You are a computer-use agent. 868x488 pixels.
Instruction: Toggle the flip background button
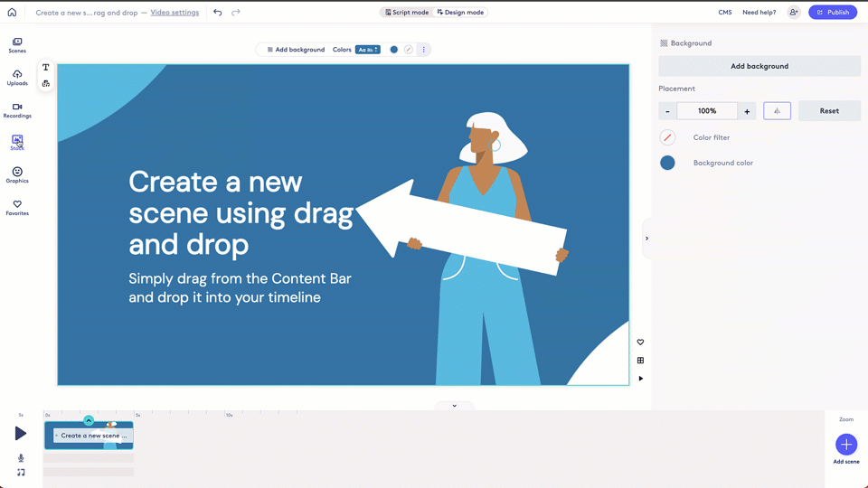(x=777, y=111)
